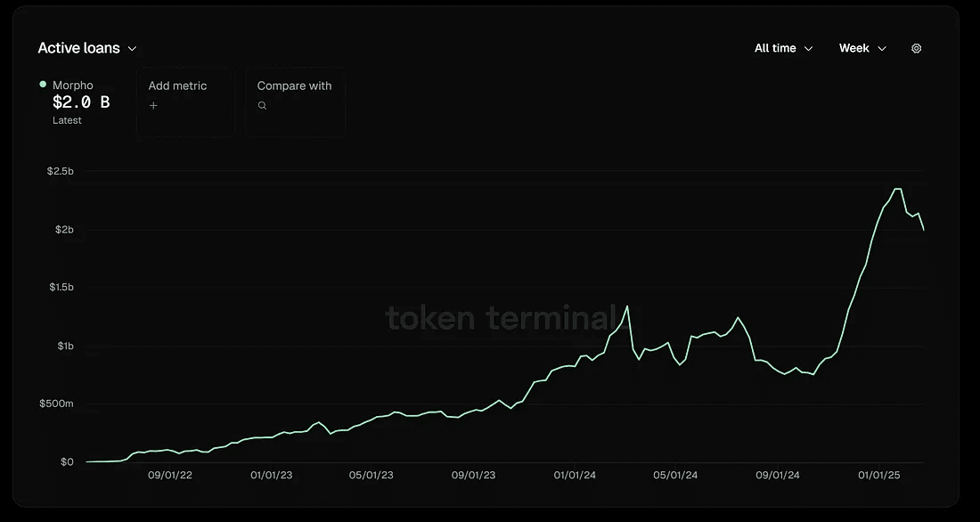Screen dimensions: 980x522
Task: Click the $2.5b y-axis label
Action: (x=61, y=171)
